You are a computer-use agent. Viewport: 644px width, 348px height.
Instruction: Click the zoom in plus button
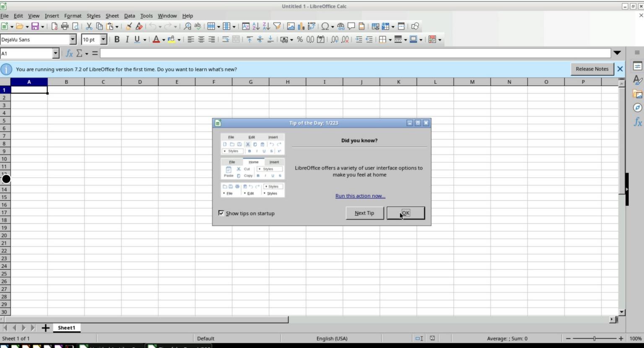tap(621, 338)
